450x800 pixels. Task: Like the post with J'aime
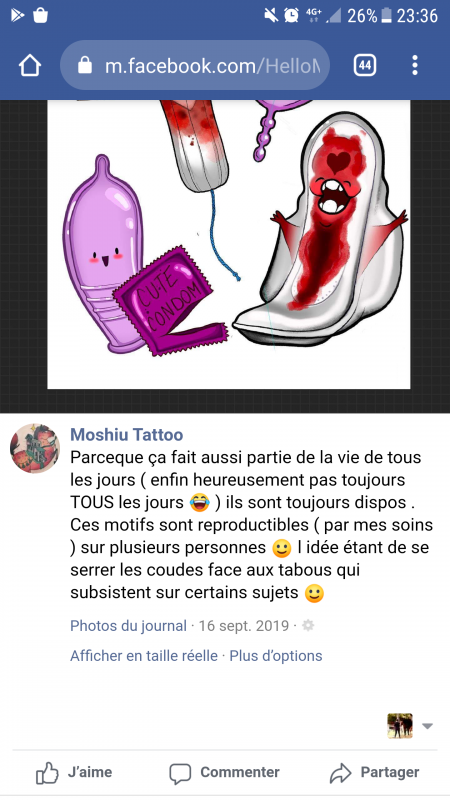(74, 773)
